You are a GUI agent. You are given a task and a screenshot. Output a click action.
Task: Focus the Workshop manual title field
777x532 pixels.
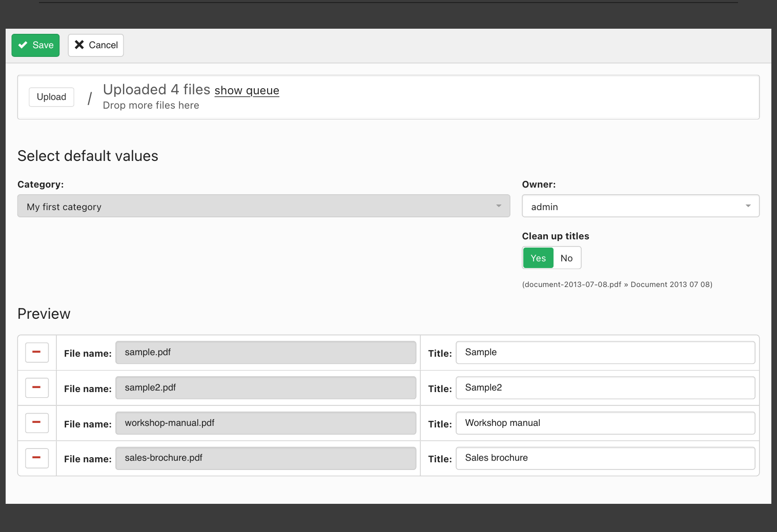pyautogui.click(x=605, y=423)
